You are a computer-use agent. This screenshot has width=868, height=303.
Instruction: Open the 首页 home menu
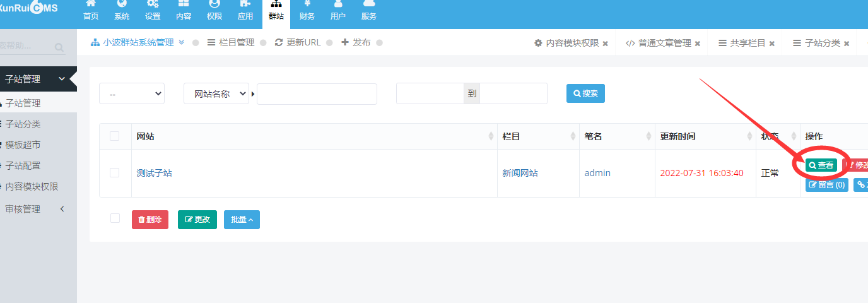pos(91,11)
